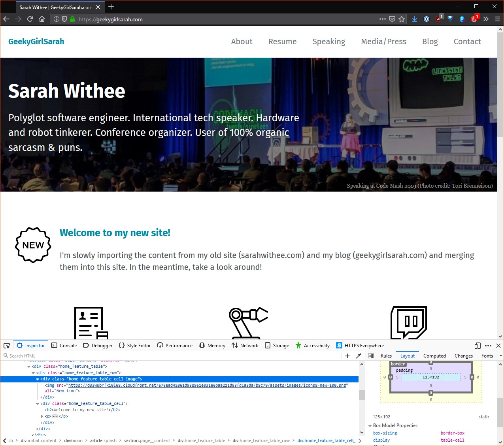Open tracking protection shield in address bar
This screenshot has height=446, width=504.
[64, 19]
